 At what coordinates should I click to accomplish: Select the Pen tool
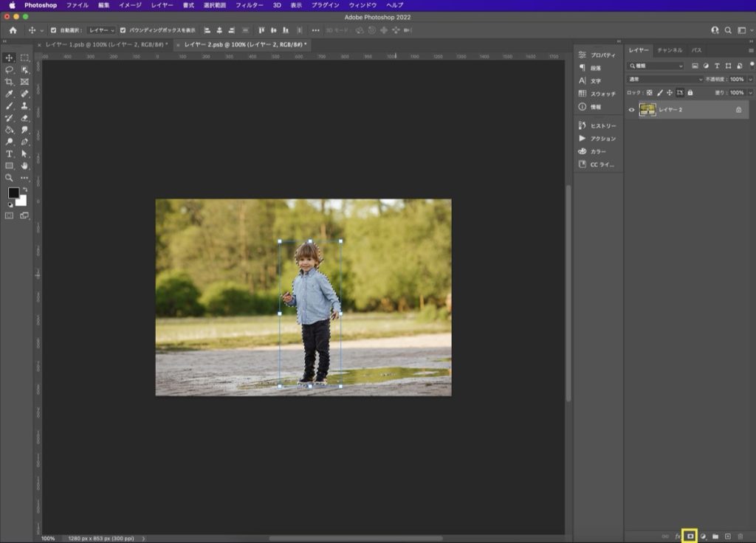point(24,142)
